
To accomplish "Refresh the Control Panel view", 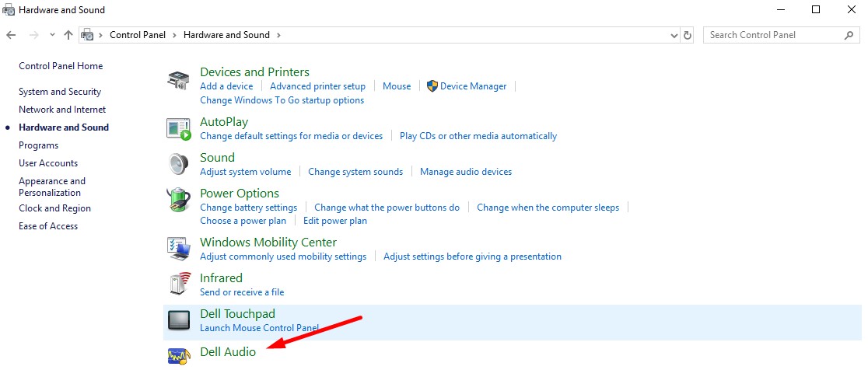I will [688, 35].
